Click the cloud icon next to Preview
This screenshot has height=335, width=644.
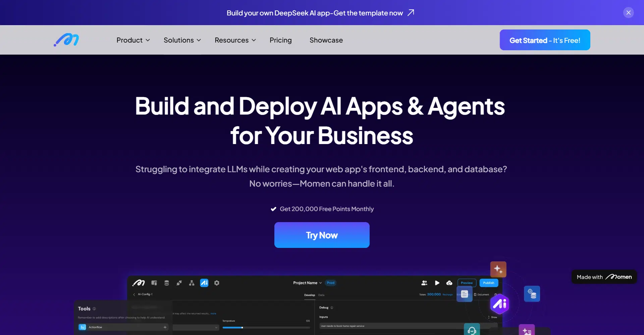pyautogui.click(x=449, y=283)
